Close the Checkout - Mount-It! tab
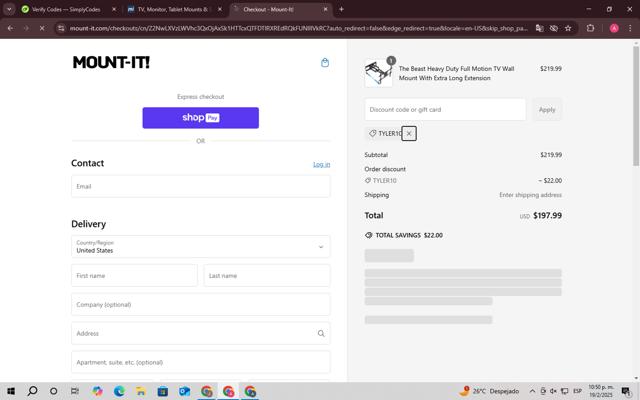 (325, 9)
